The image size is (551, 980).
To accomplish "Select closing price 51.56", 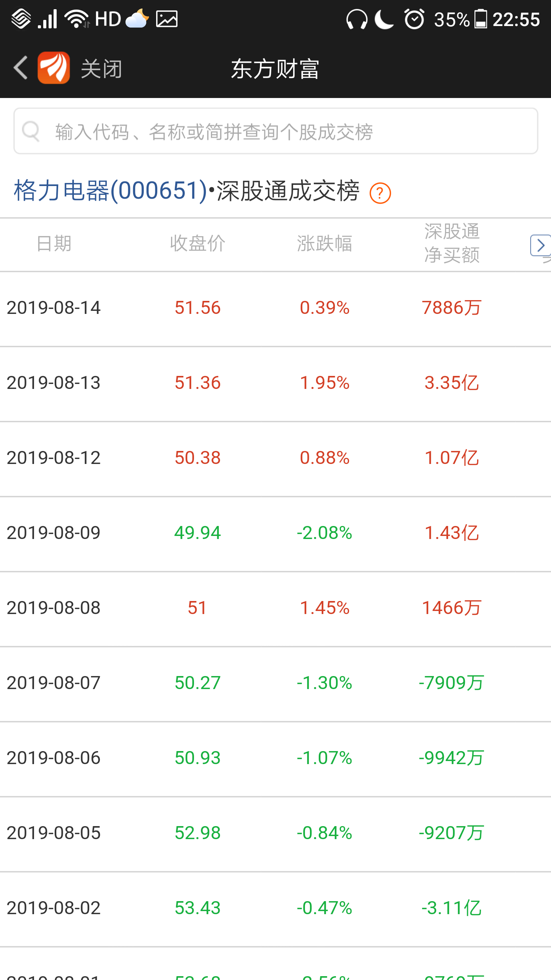I will (x=197, y=308).
